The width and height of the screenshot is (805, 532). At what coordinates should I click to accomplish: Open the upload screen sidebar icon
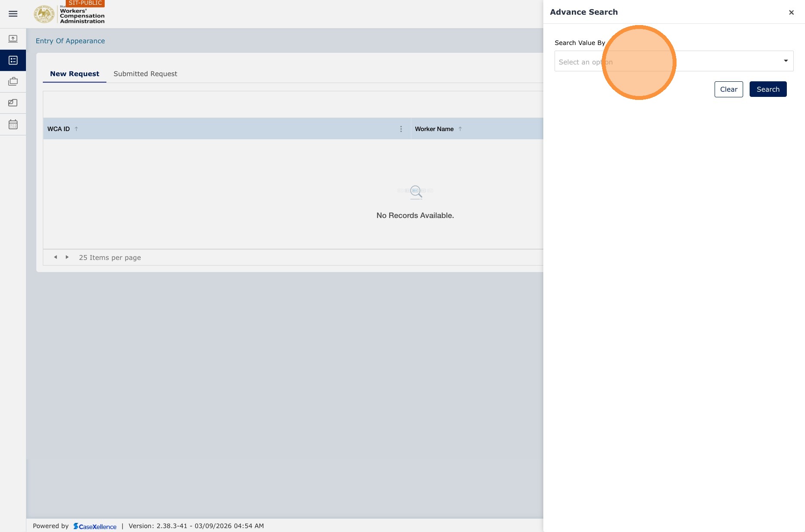tap(13, 39)
